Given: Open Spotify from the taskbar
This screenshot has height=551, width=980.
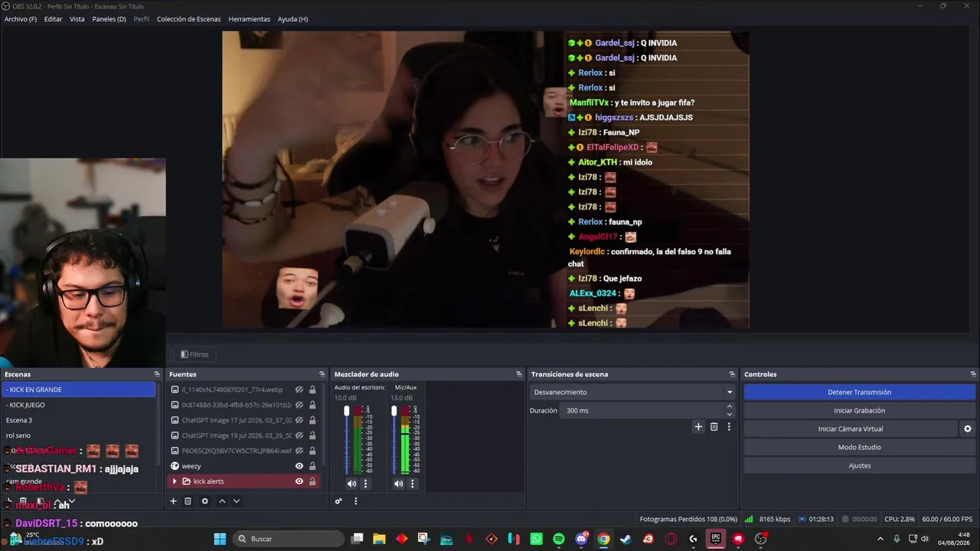Looking at the screenshot, I should [559, 539].
